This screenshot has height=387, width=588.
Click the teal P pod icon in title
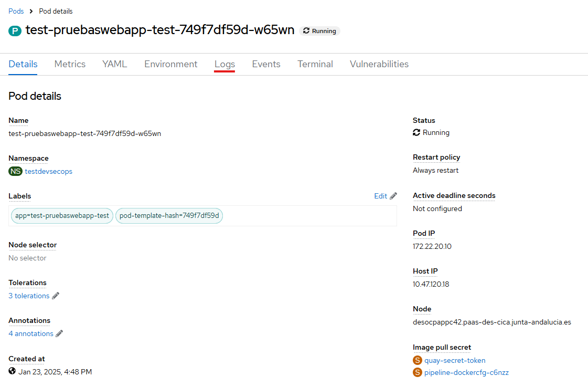tap(14, 31)
